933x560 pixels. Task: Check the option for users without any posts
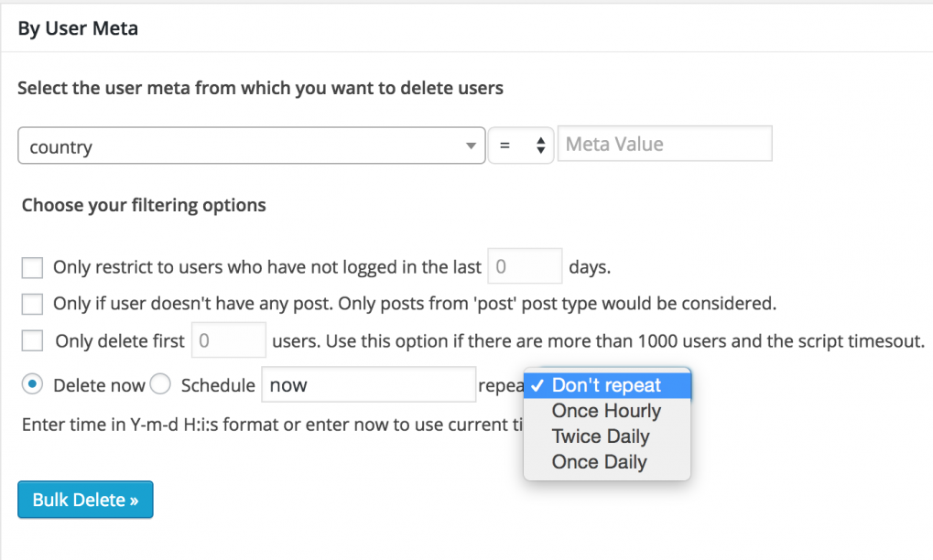coord(31,303)
